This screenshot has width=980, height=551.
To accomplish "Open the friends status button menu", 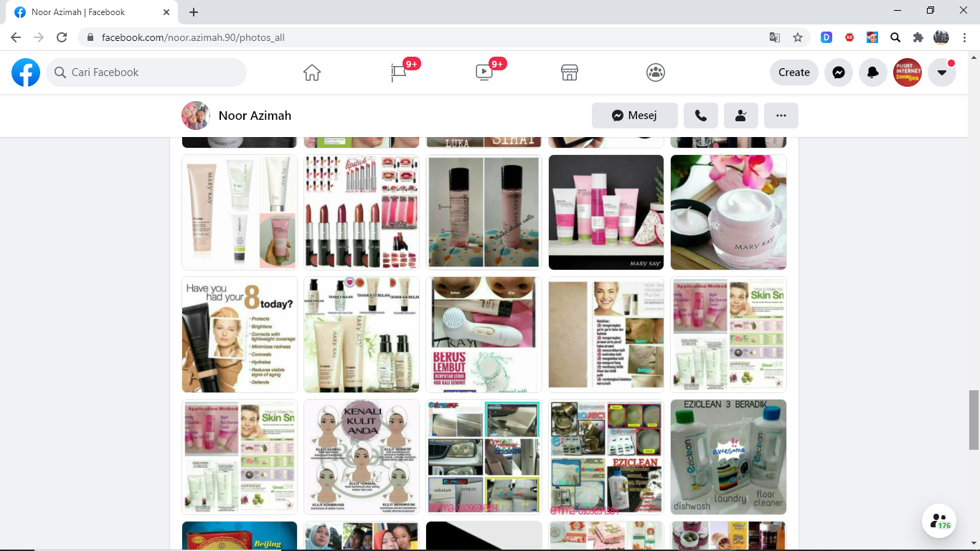I will tap(741, 116).
